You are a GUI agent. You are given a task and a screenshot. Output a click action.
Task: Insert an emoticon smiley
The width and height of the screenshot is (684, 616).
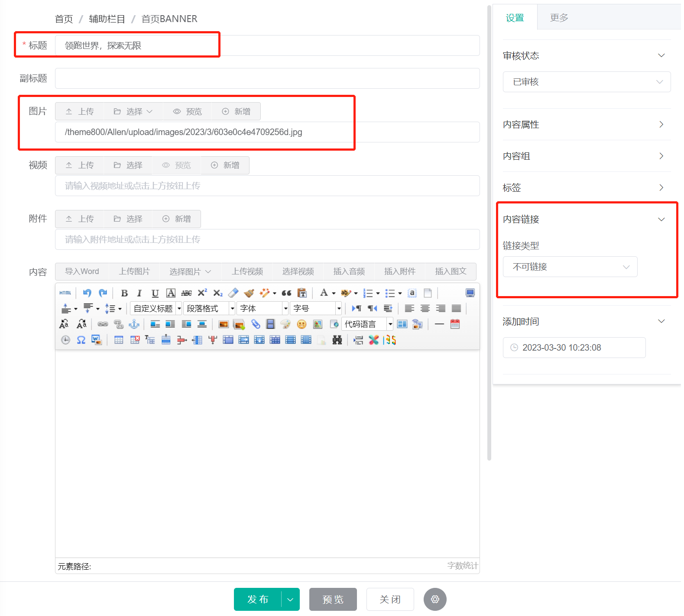point(302,324)
